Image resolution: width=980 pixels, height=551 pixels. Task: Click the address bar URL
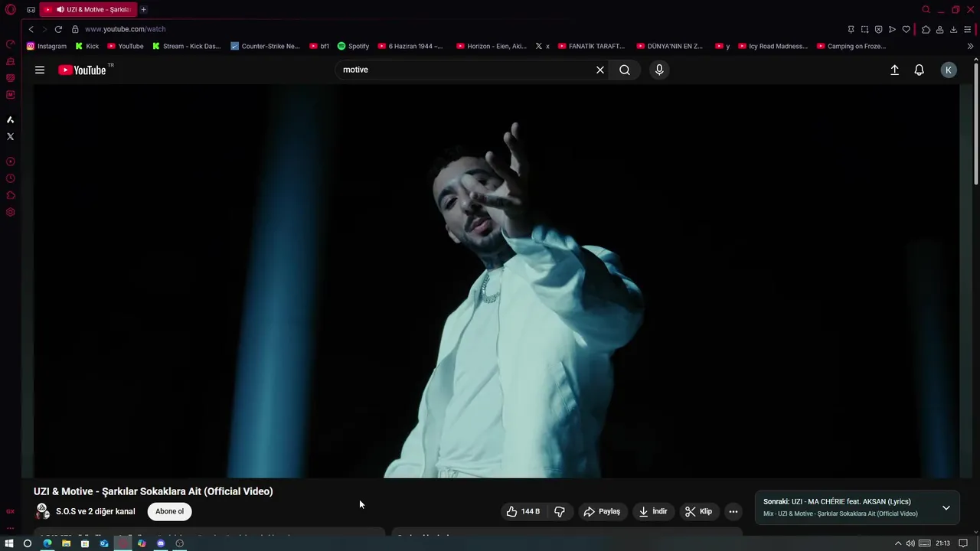coord(125,29)
